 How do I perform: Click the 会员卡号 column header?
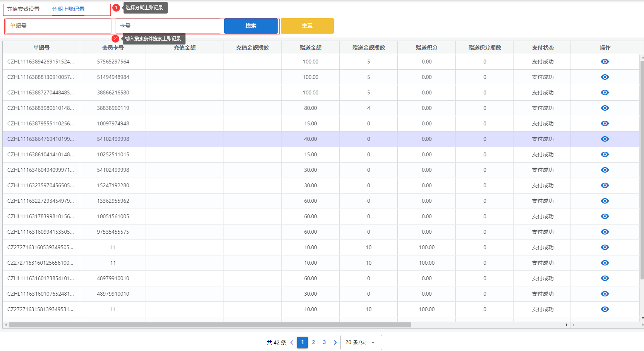click(x=113, y=48)
